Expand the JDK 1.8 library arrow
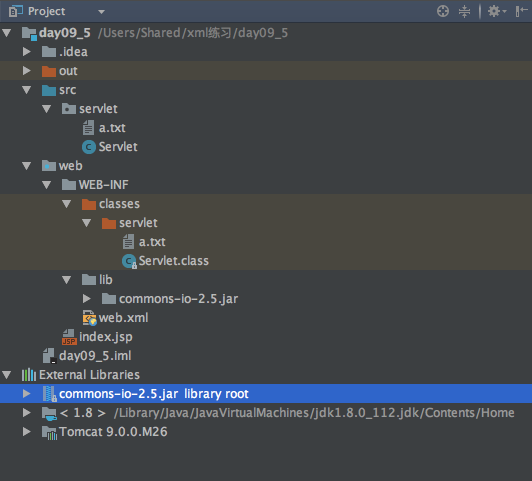 (x=26, y=412)
